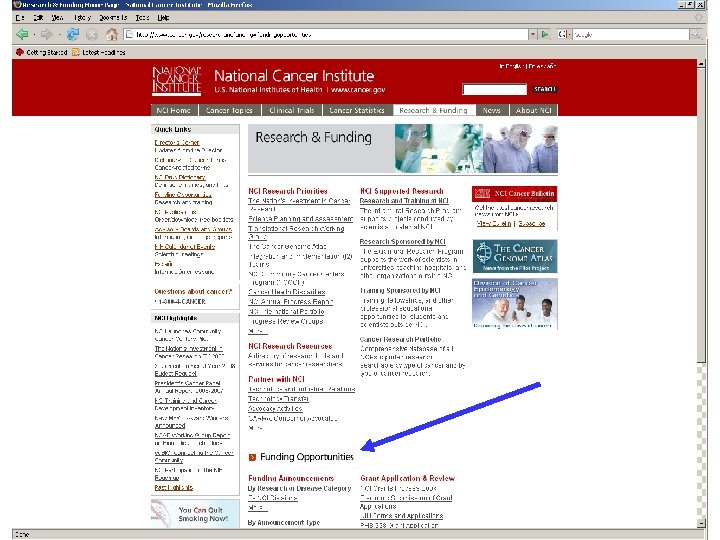The image size is (720, 540).
Task: Click the page scrollbar down arrow
Action: tap(701, 523)
